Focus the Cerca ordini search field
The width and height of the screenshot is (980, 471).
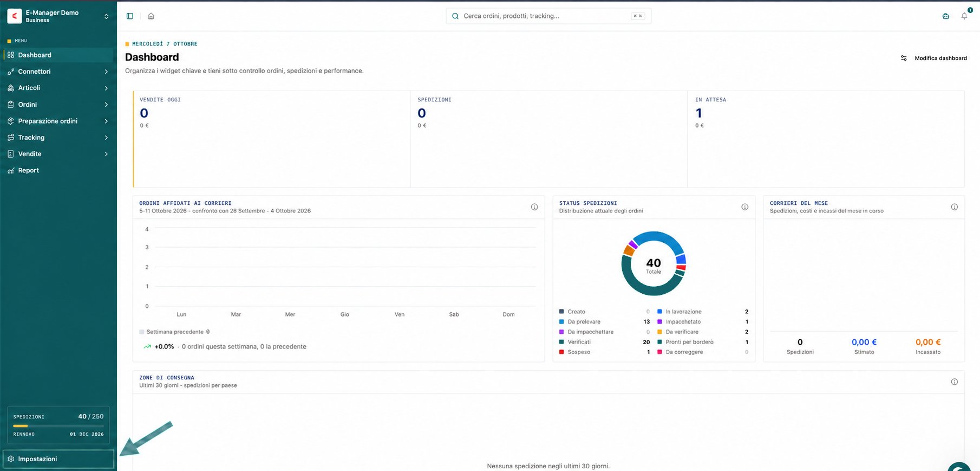[548, 16]
